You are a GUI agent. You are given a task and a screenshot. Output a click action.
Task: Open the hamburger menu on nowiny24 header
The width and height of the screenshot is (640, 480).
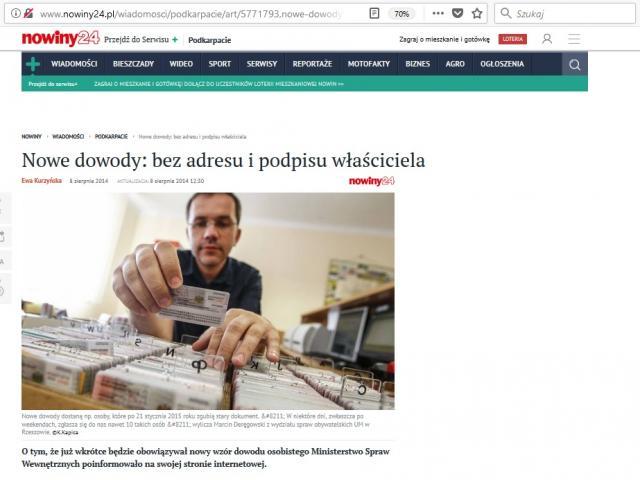[x=574, y=39]
